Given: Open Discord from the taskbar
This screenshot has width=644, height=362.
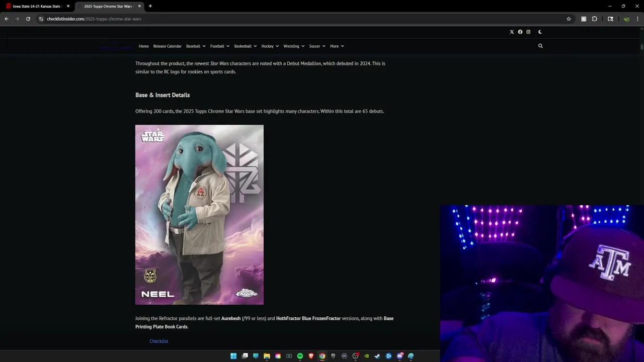Looking at the screenshot, I should click(x=399, y=356).
